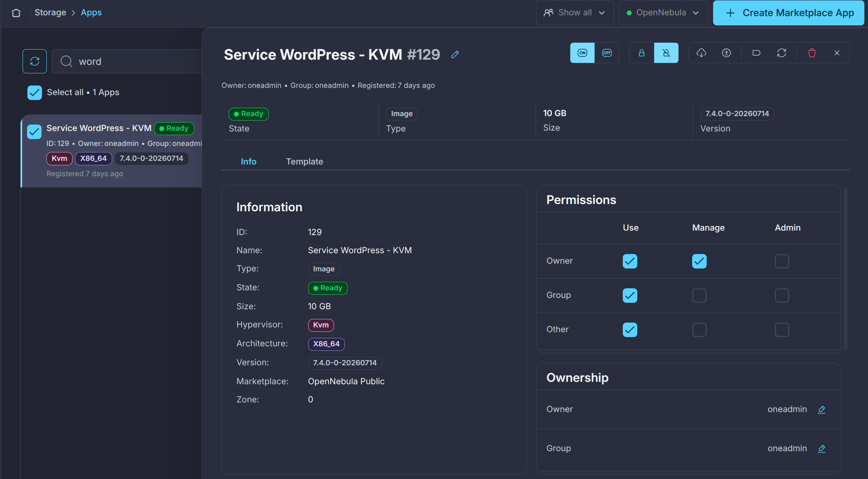
Task: Delete the app with trash icon
Action: coord(812,53)
